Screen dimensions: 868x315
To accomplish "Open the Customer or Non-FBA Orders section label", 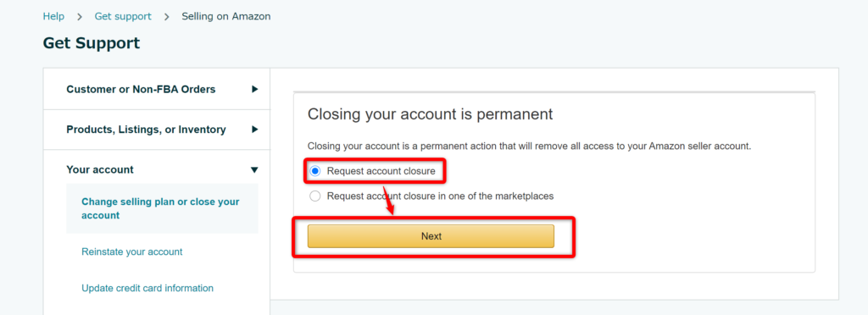I will pyautogui.click(x=141, y=89).
